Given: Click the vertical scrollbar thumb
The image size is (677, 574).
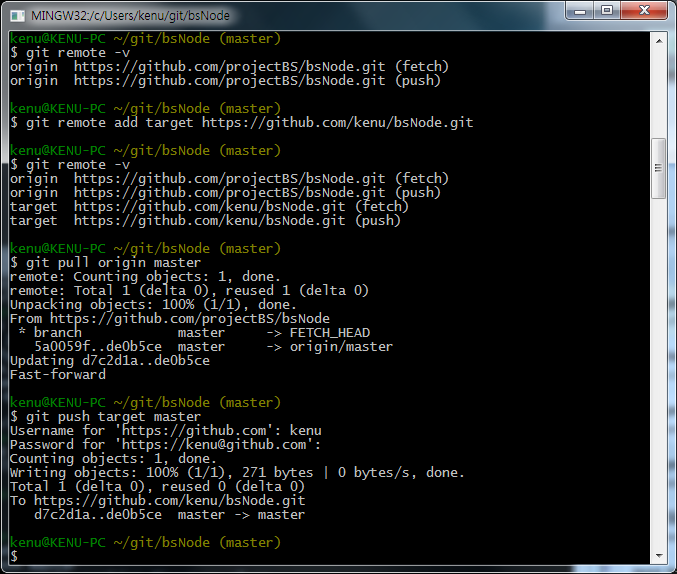Looking at the screenshot, I should click(x=658, y=168).
